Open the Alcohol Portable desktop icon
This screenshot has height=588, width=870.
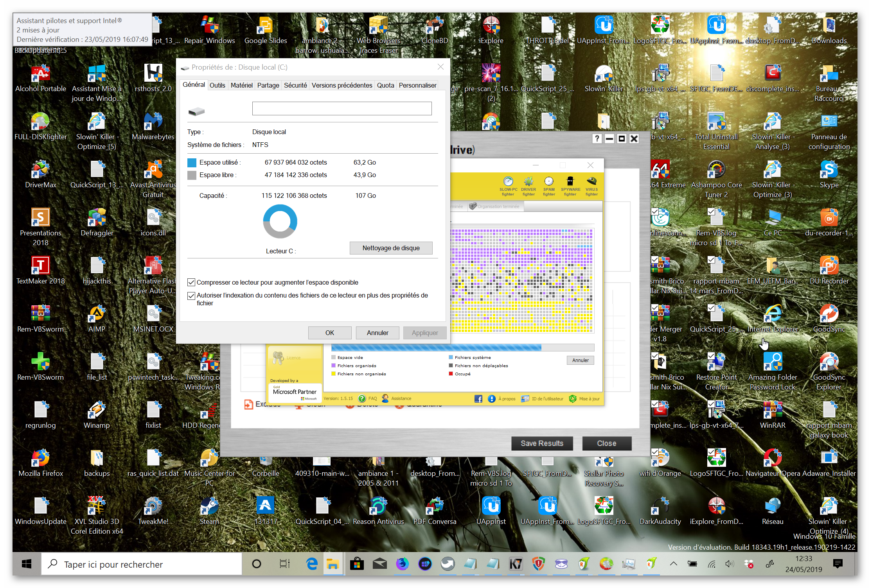(40, 79)
